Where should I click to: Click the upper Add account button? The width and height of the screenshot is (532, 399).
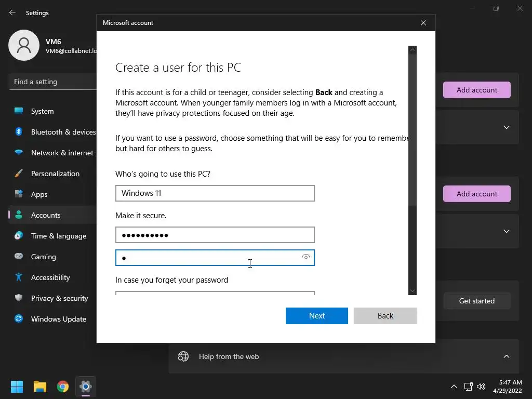[476, 90]
